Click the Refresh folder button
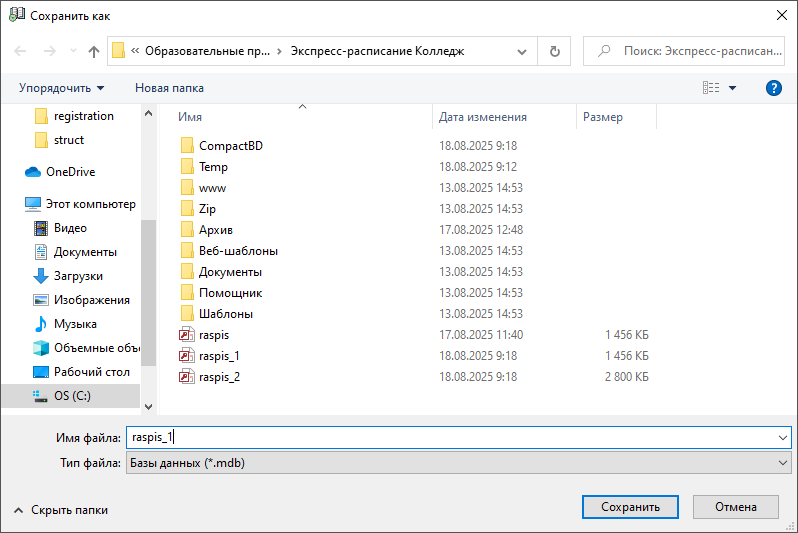Viewport: 798px width, 533px height. coord(554,51)
